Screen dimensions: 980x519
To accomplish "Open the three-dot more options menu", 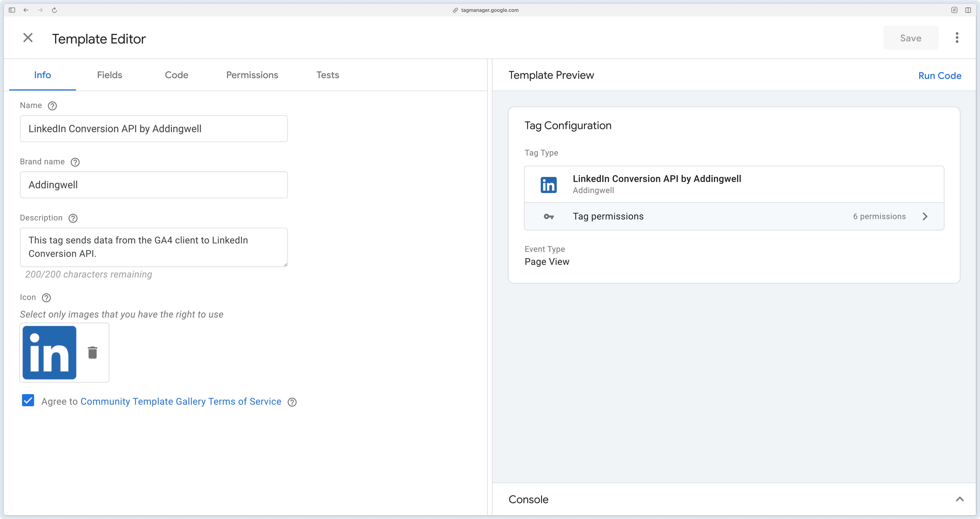I will (957, 38).
